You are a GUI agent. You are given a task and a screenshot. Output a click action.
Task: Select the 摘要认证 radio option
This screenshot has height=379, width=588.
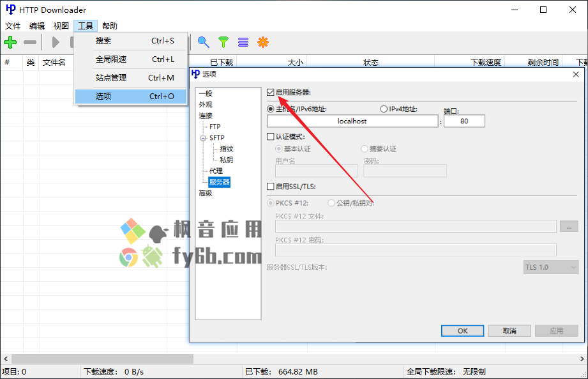pos(364,149)
